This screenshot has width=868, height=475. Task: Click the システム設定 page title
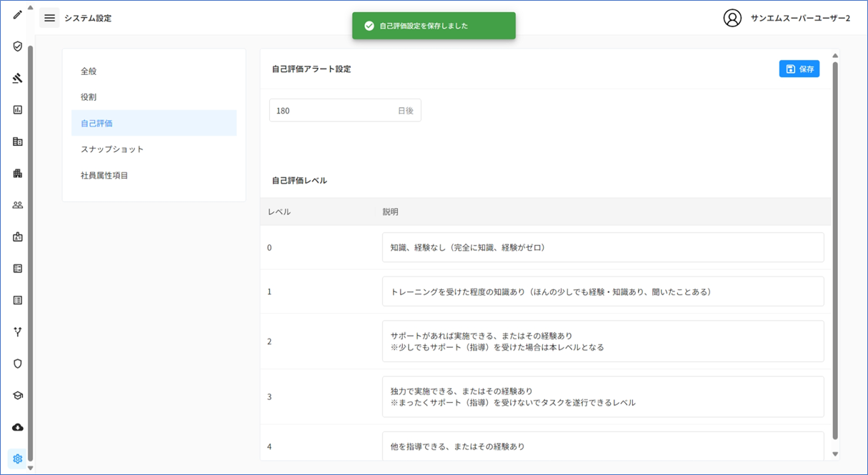coord(88,19)
